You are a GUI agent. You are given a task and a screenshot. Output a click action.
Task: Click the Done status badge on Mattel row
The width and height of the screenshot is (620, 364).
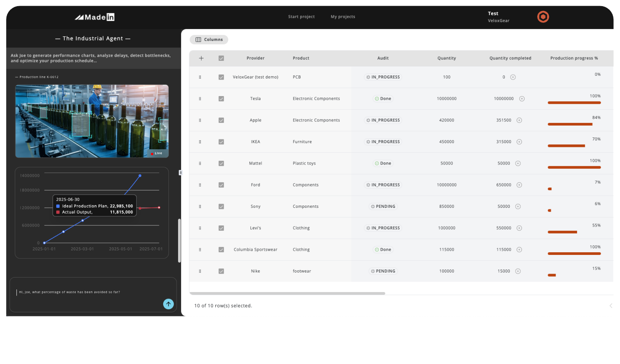point(383,163)
